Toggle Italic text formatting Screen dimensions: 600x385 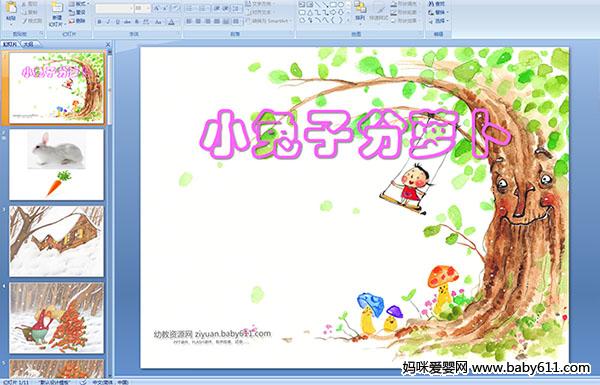[108, 22]
